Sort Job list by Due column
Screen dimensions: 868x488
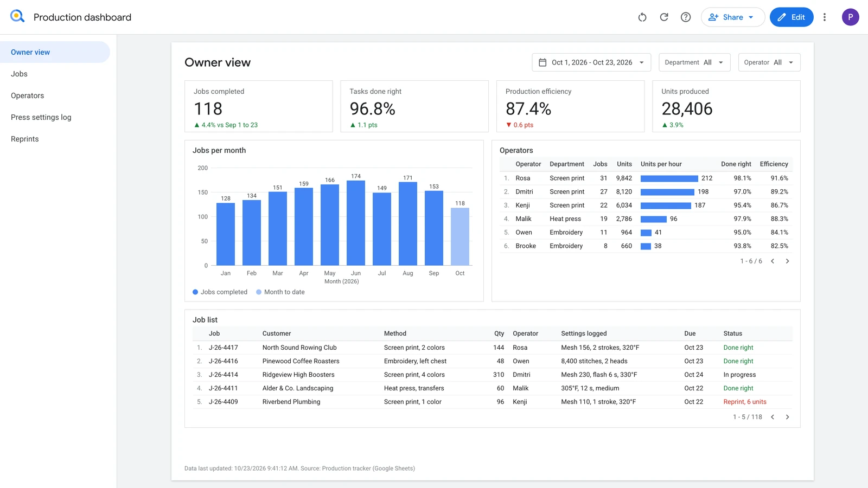coord(690,333)
